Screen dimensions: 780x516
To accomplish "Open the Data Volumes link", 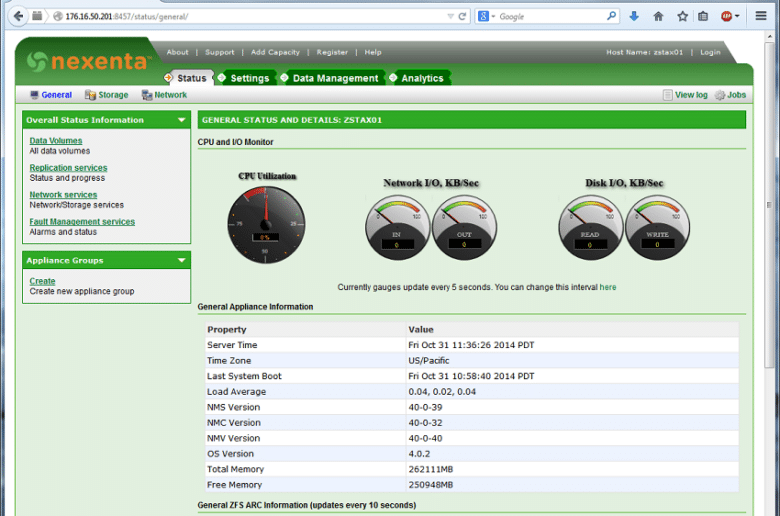I will (56, 141).
